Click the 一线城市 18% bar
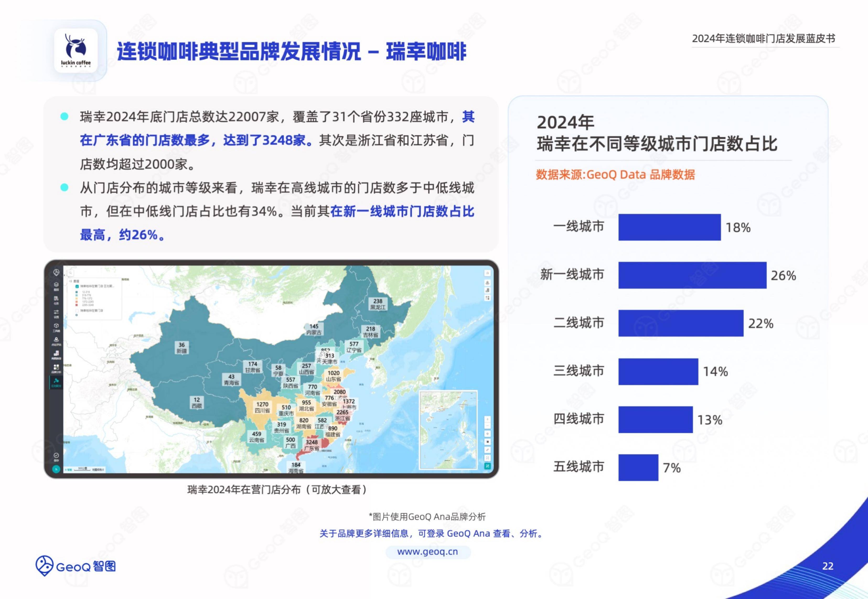The height and width of the screenshot is (599, 868). (x=669, y=227)
